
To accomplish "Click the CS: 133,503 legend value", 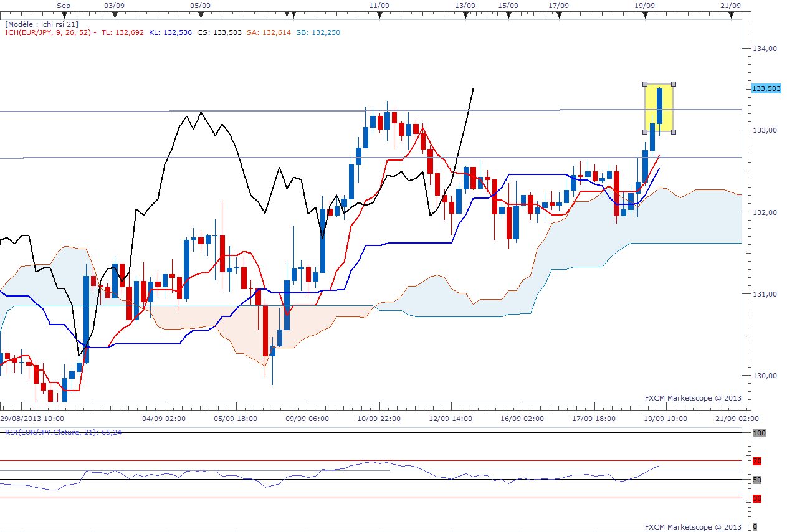I will tap(219, 32).
